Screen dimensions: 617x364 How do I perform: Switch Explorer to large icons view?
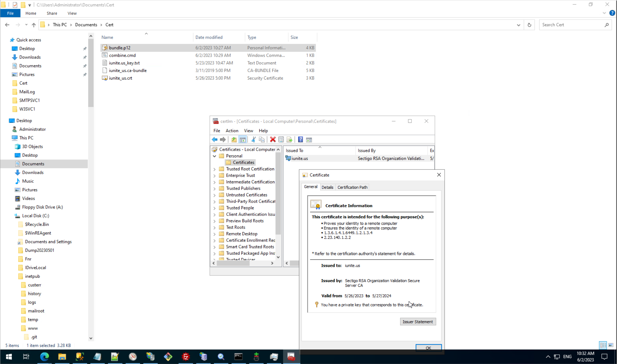[x=611, y=345]
